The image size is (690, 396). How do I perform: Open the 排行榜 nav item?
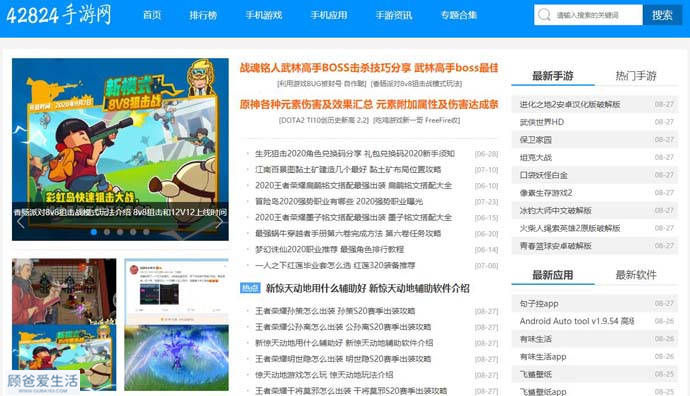pyautogui.click(x=203, y=15)
